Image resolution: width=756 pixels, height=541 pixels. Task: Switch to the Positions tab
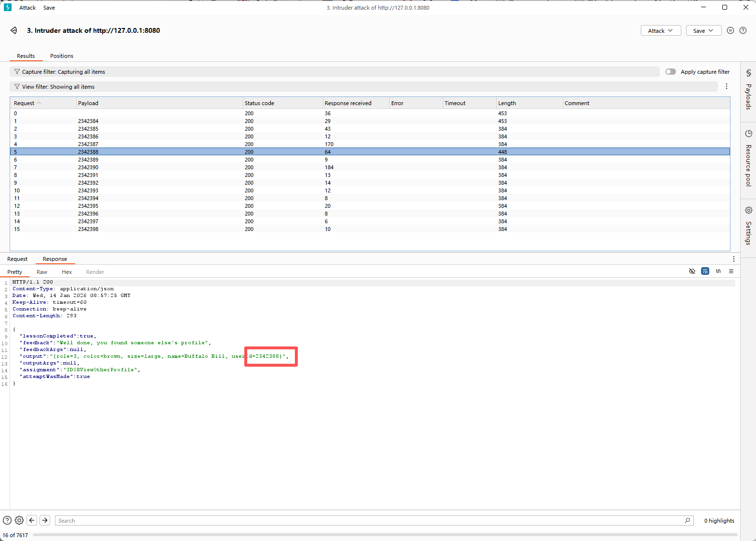click(62, 56)
